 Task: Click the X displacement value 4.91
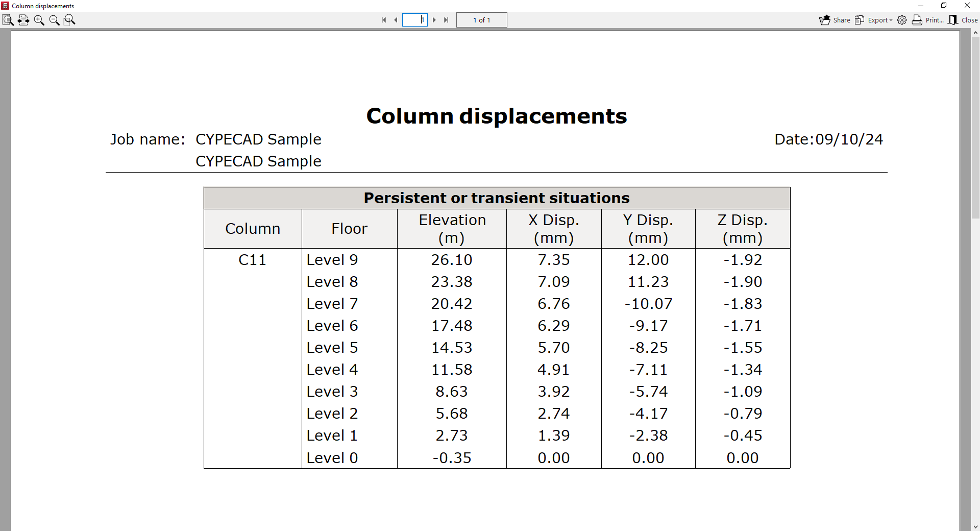pyautogui.click(x=554, y=370)
